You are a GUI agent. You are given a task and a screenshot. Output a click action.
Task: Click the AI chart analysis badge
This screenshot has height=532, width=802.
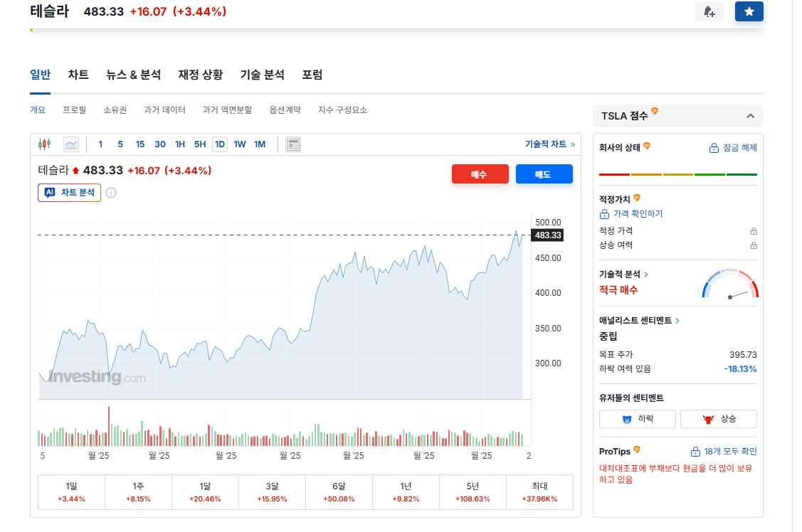(x=69, y=193)
